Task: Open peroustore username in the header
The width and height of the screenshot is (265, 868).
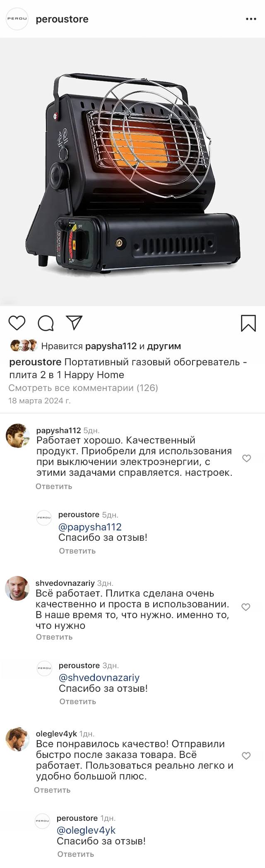Action: (62, 19)
